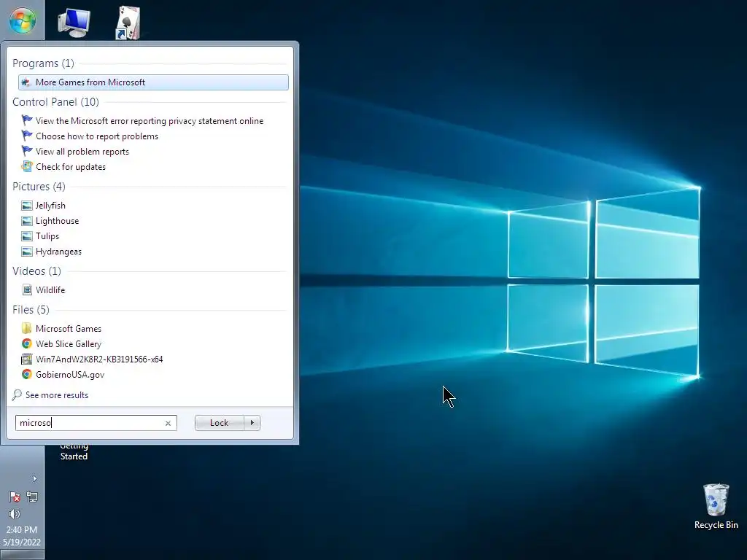Click the Windows Update icon beside Check for updates
This screenshot has height=560, width=747.
(x=27, y=166)
